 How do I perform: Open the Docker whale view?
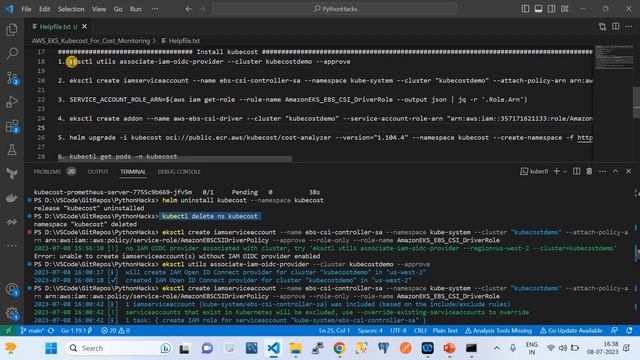(x=12, y=198)
